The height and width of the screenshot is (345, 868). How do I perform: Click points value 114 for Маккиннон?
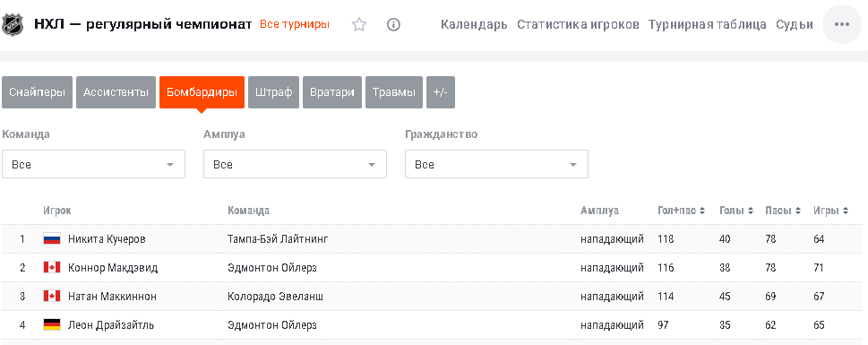click(x=666, y=297)
